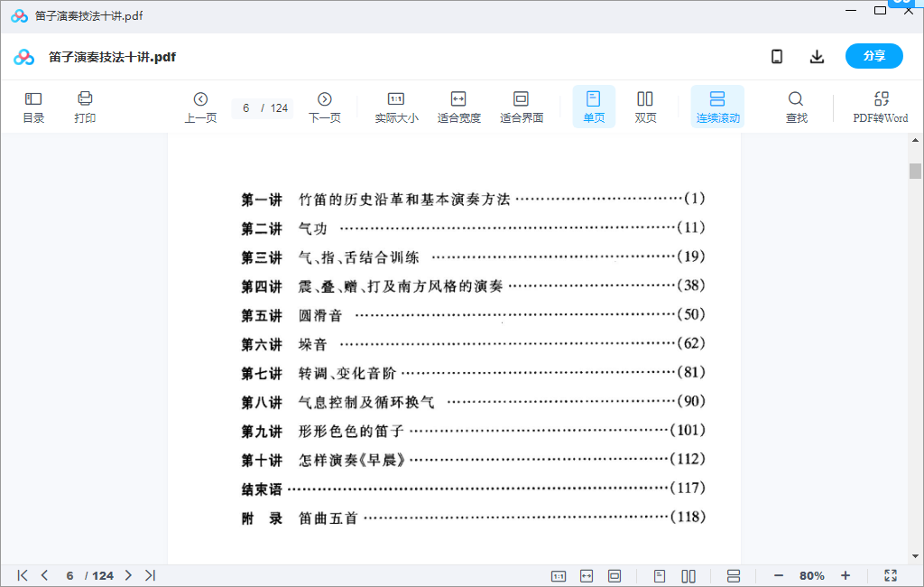The width and height of the screenshot is (924, 587).
Task: Jump to last page in bottom bar
Action: click(150, 575)
